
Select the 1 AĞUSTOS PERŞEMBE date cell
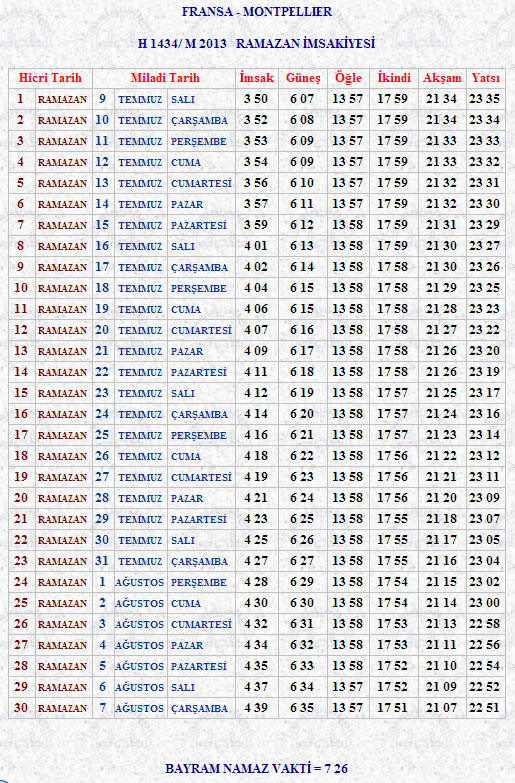click(163, 582)
